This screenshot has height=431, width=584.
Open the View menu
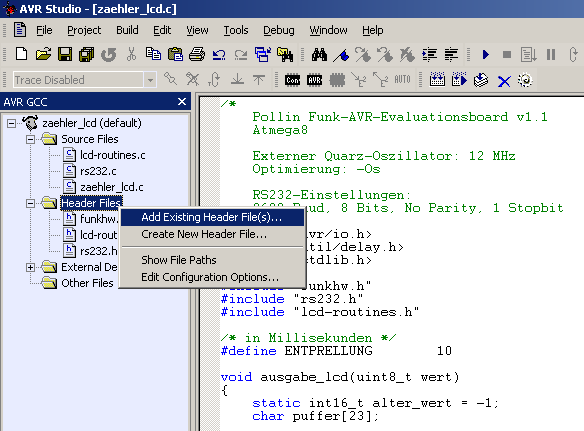(x=197, y=30)
